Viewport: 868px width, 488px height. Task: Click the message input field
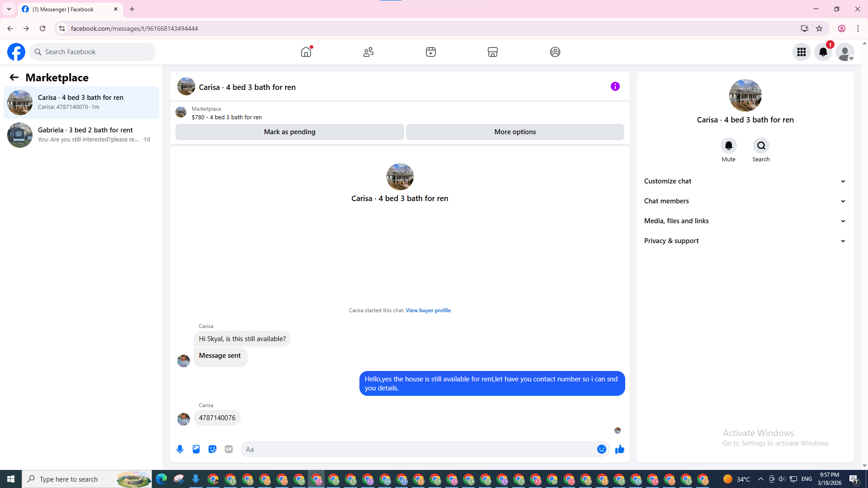tap(418, 449)
